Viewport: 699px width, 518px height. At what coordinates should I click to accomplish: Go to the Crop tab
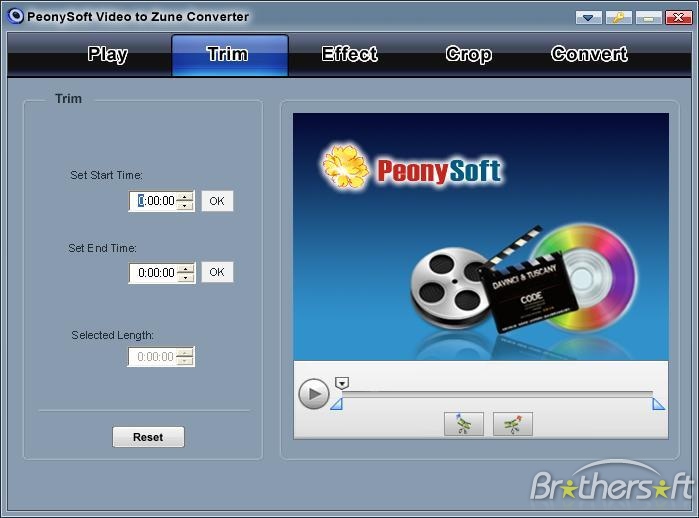pyautogui.click(x=469, y=54)
